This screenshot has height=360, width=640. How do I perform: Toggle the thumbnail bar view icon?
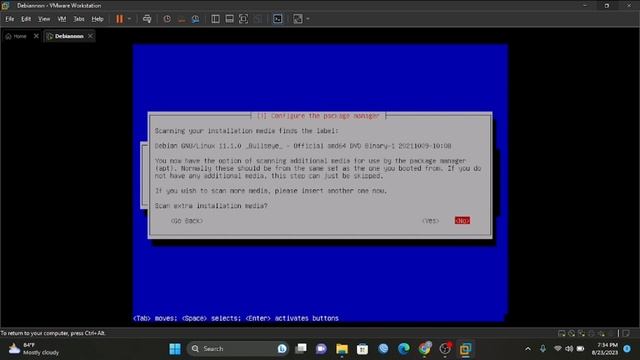[229, 19]
